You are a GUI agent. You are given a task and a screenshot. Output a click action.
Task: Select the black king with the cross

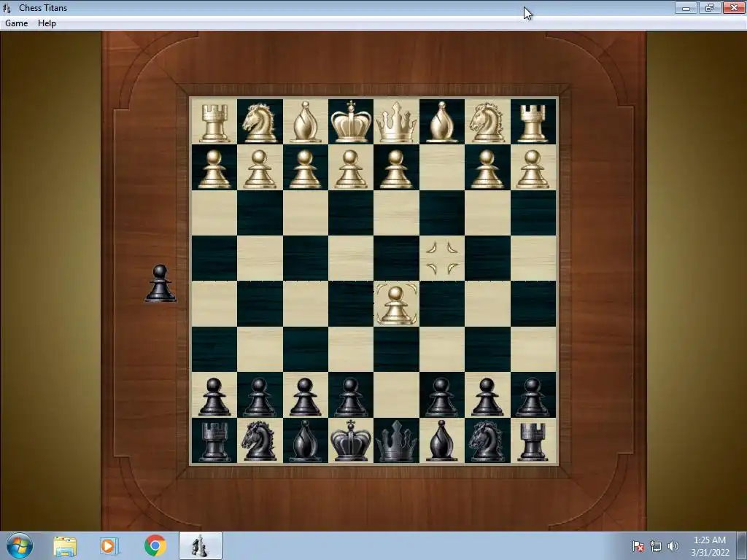(351, 440)
